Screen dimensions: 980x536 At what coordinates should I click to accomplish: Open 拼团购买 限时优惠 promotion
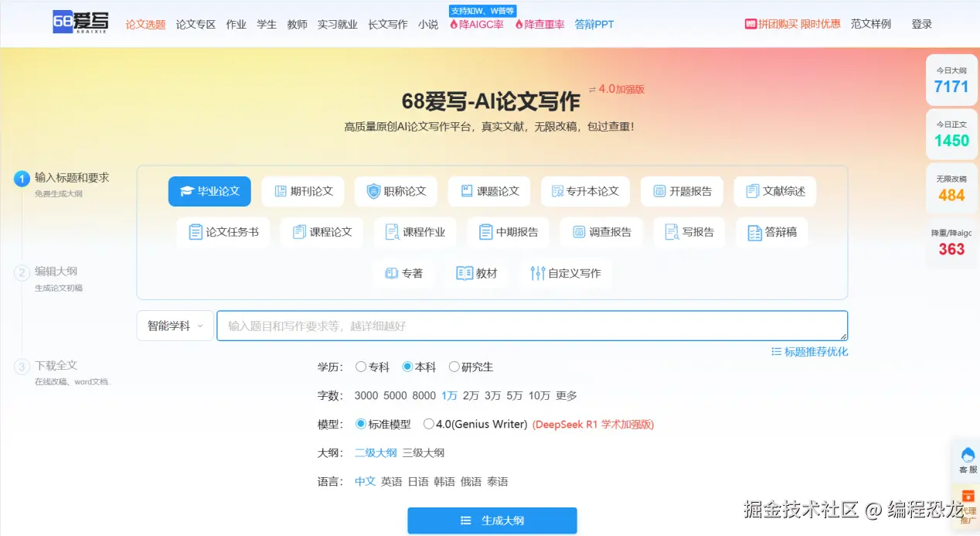[x=792, y=24]
